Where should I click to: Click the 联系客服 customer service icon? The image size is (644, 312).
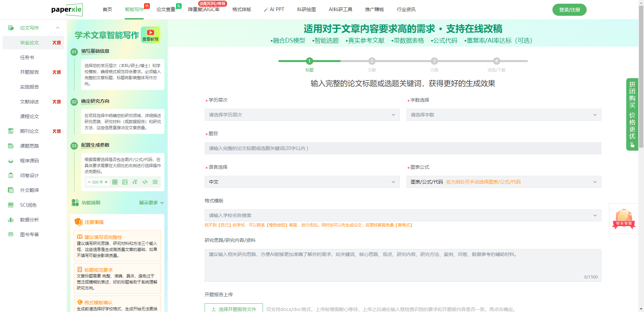click(x=624, y=219)
